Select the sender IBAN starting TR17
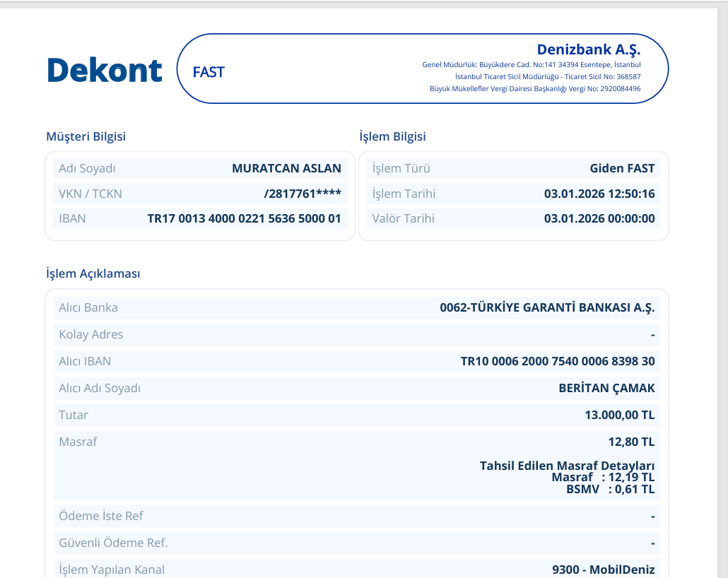728x578 pixels. pos(245,218)
